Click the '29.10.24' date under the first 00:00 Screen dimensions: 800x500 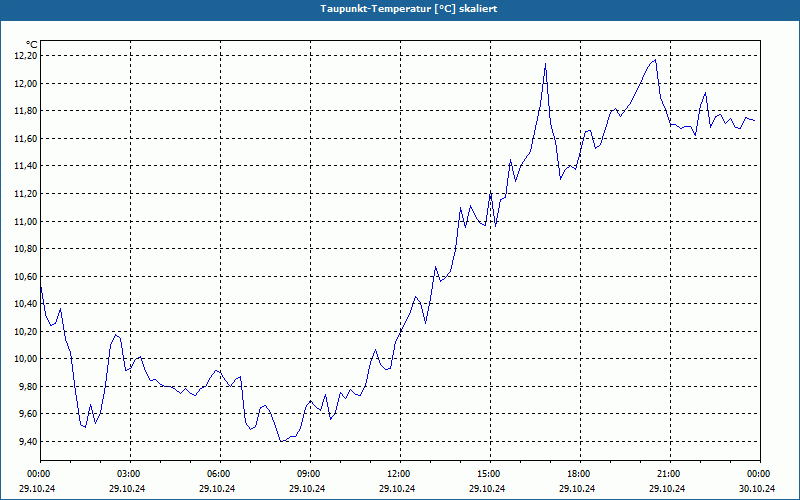pyautogui.click(x=37, y=488)
